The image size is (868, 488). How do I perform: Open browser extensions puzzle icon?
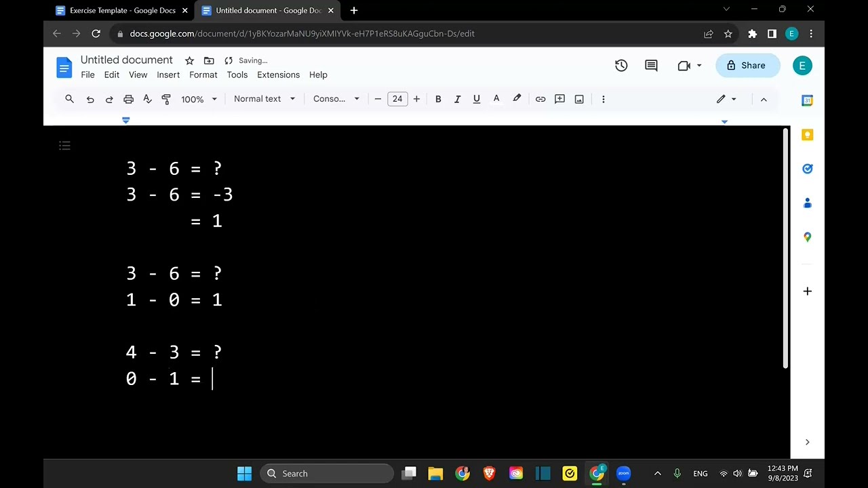pyautogui.click(x=752, y=34)
